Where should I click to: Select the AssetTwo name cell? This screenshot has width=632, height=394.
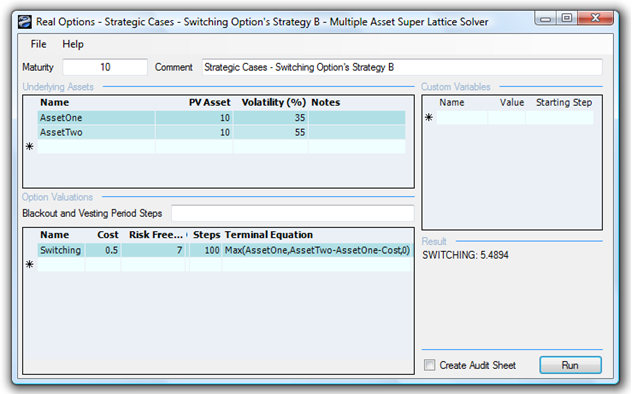(x=96, y=132)
